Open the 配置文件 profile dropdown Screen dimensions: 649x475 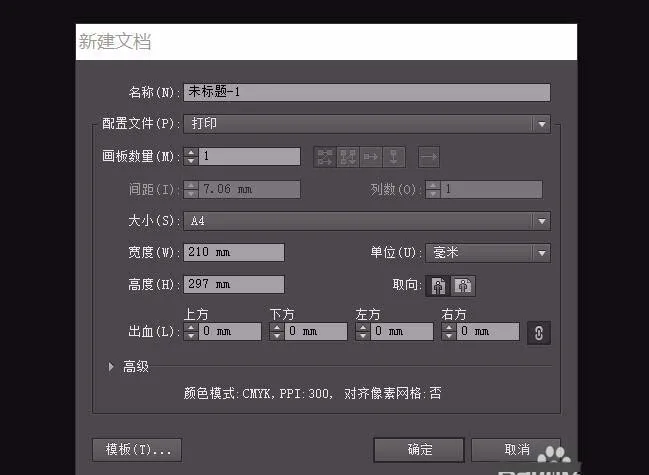(x=367, y=124)
